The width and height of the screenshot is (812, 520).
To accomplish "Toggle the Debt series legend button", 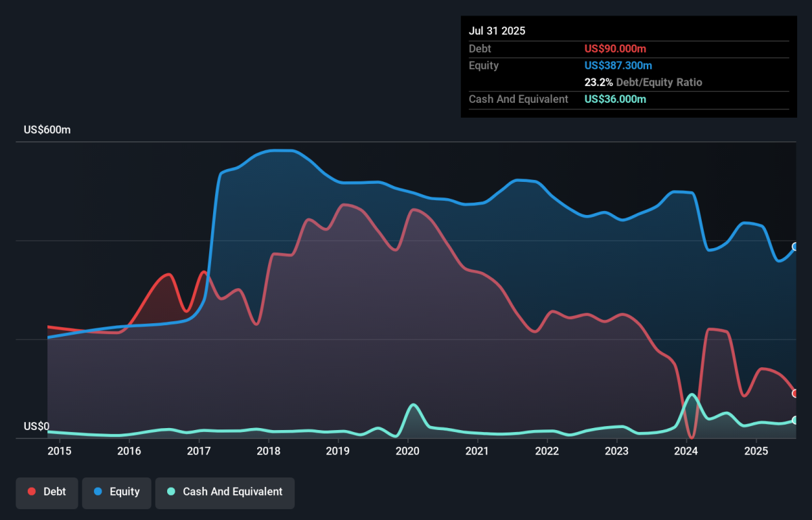I will [x=47, y=492].
